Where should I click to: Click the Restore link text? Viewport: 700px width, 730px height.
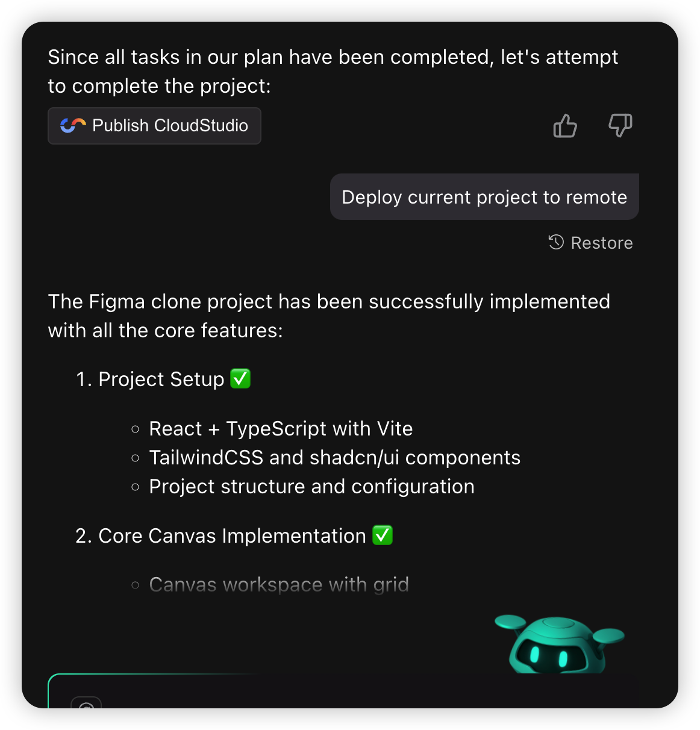point(601,243)
